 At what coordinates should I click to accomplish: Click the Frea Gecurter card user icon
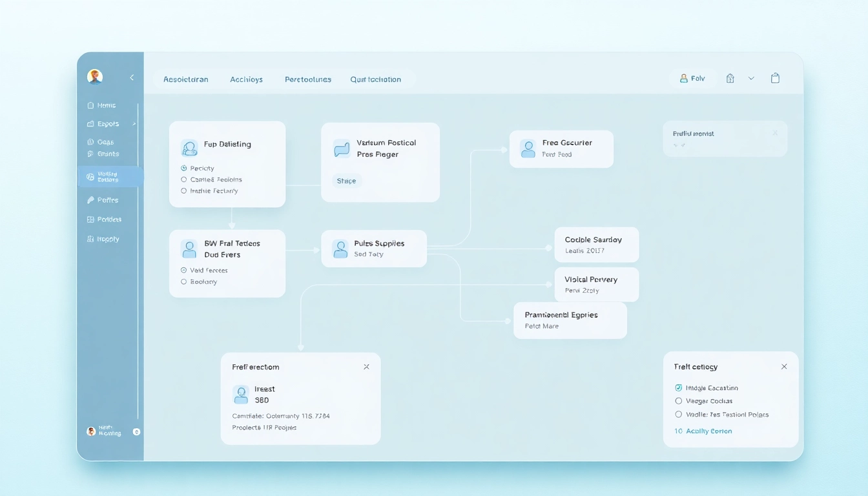[x=528, y=149]
